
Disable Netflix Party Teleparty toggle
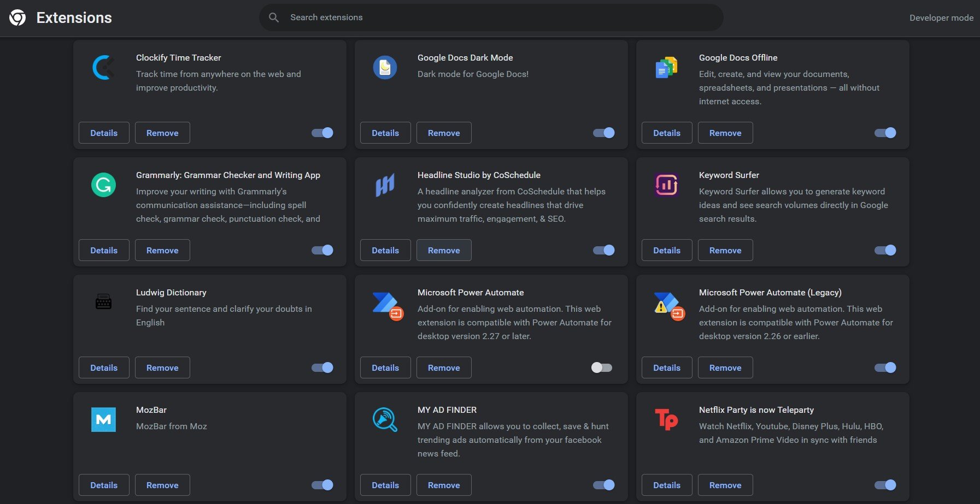tap(885, 485)
